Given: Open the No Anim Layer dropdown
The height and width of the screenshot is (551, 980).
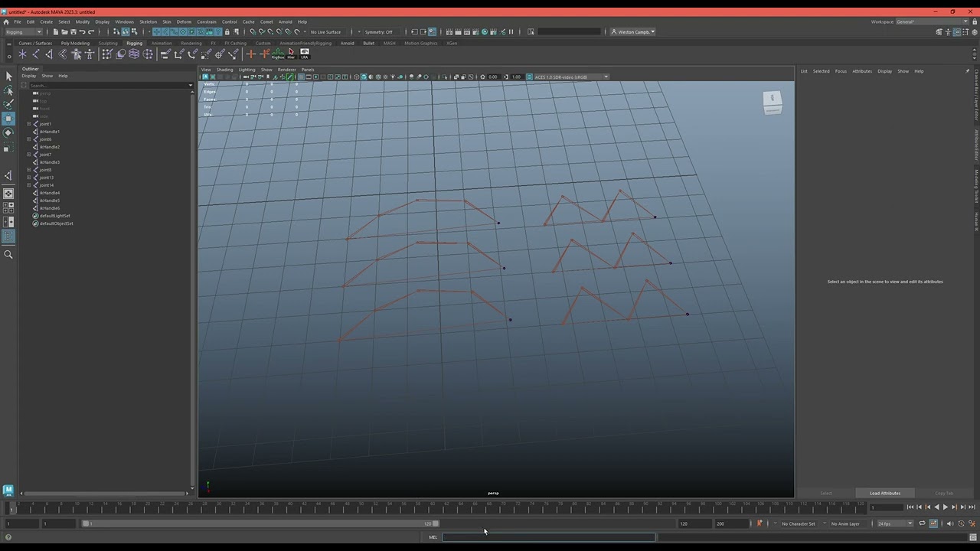Looking at the screenshot, I should tap(846, 523).
